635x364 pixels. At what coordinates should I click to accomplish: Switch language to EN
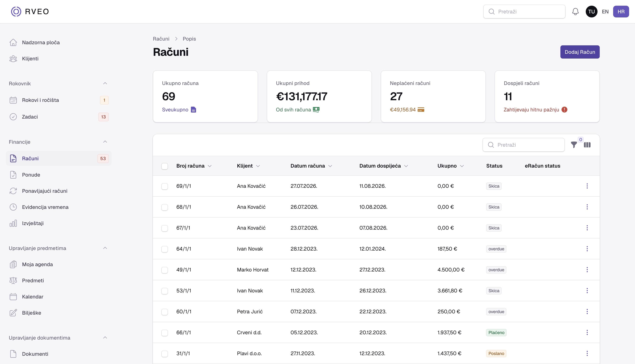(605, 12)
